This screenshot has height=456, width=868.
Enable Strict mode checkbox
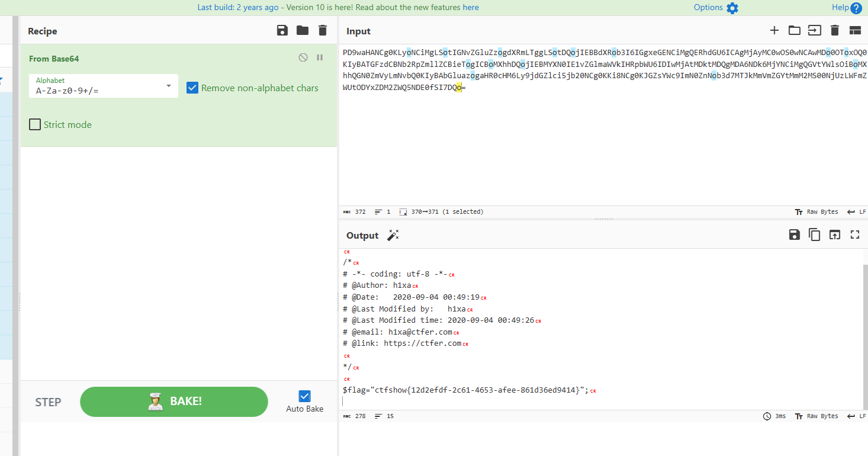[x=35, y=124]
